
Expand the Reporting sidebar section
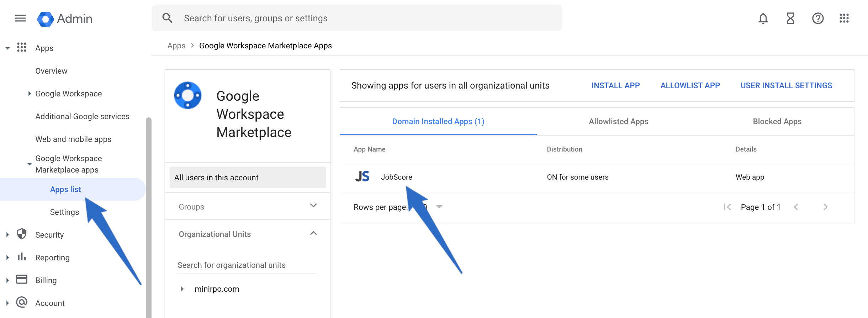coord(7,258)
